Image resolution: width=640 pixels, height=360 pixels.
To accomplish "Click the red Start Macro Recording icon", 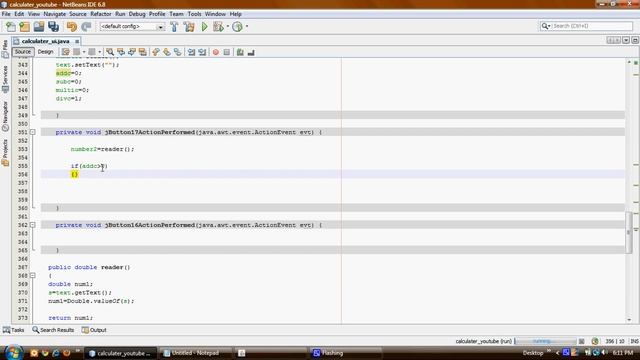I will 216,52.
